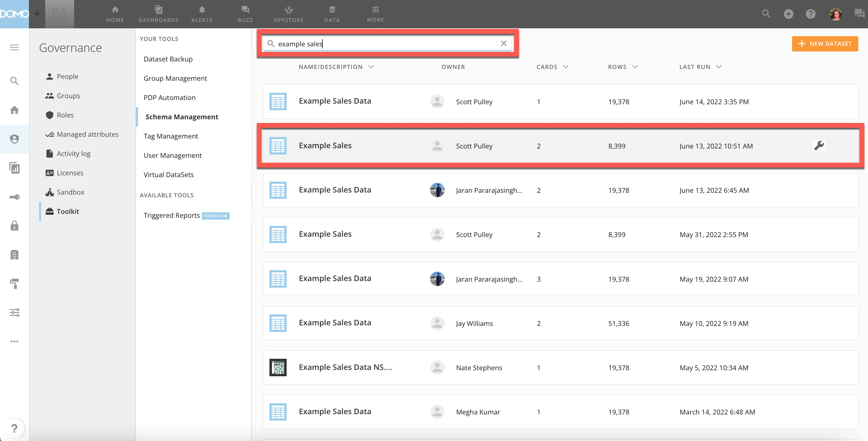The image size is (868, 441).
Task: Click owner name Nate Stephens
Action: [x=479, y=367]
